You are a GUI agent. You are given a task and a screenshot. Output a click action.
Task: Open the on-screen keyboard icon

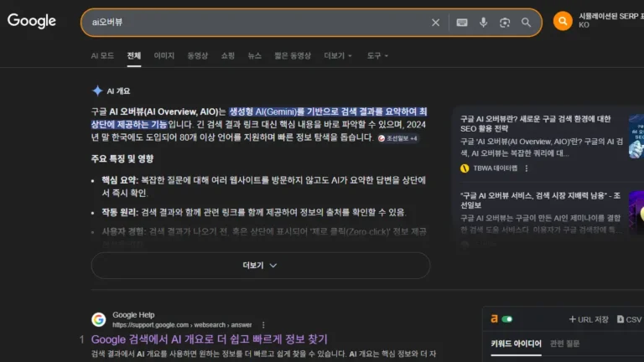point(462,23)
